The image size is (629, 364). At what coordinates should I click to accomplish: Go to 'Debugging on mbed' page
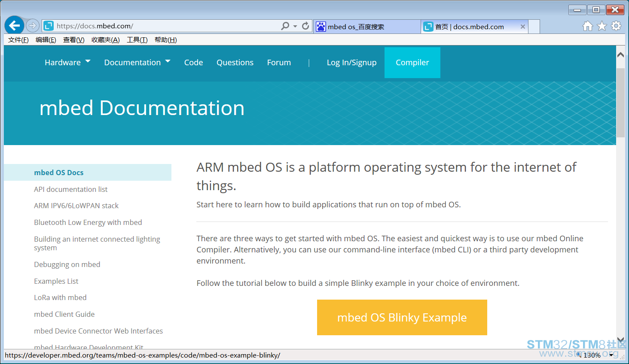(x=67, y=264)
